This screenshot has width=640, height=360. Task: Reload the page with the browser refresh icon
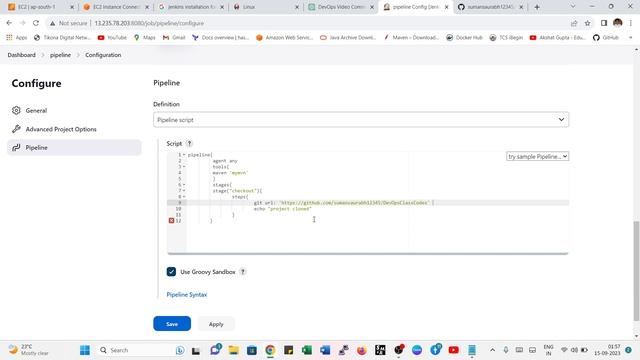36,23
